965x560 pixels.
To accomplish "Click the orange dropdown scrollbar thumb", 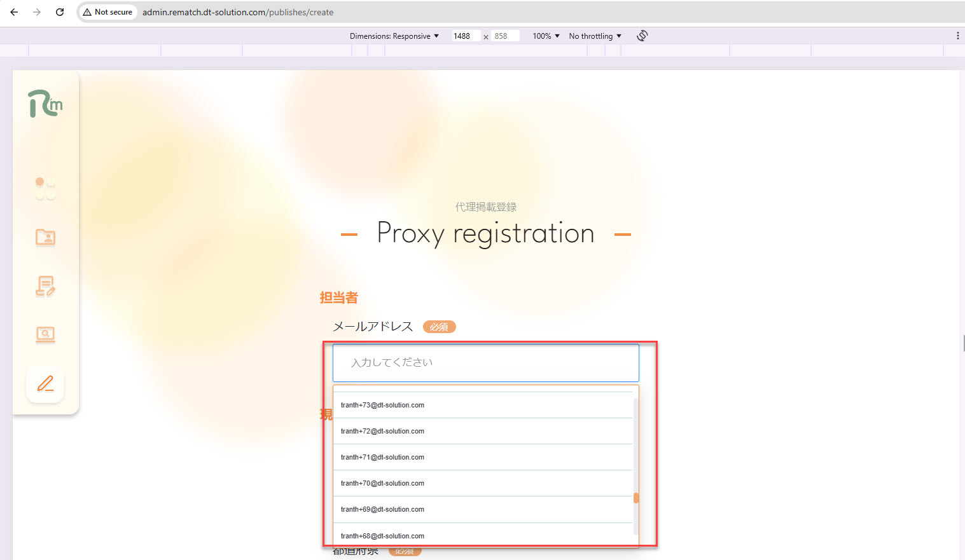I will pos(635,498).
